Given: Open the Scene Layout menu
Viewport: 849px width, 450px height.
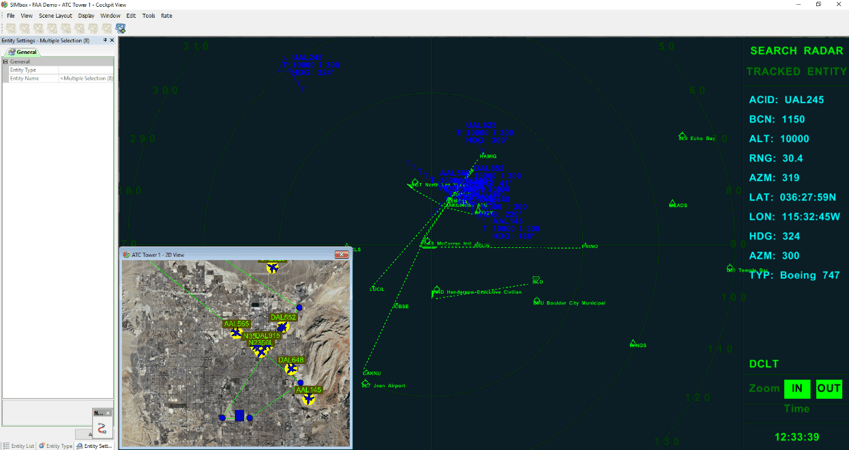Looking at the screenshot, I should click(x=55, y=16).
